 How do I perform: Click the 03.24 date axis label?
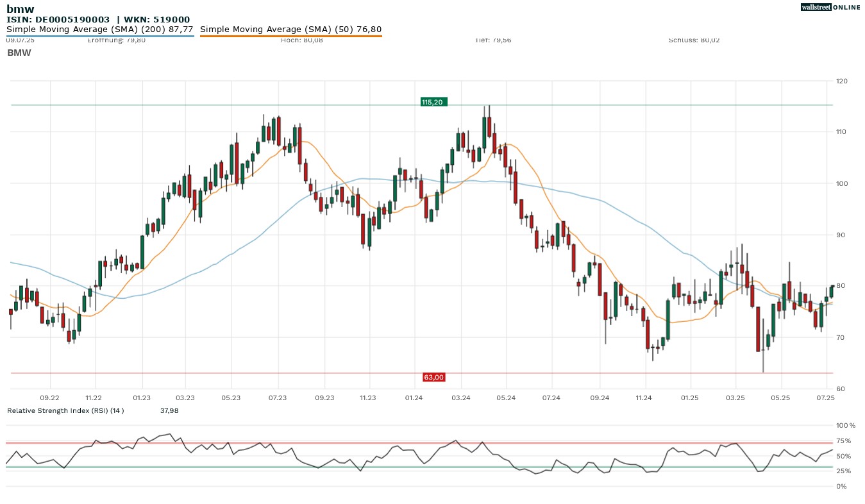460,398
